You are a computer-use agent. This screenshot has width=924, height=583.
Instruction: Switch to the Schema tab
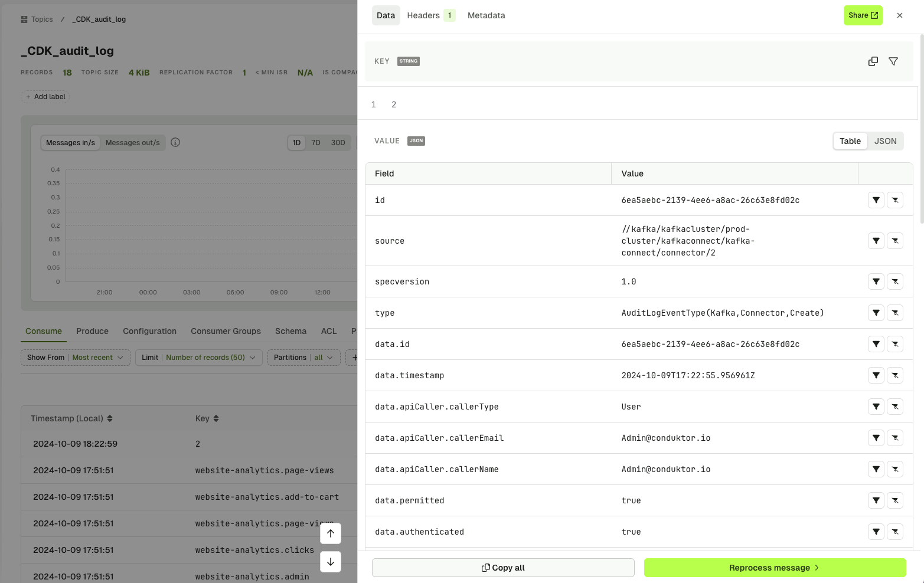click(290, 331)
